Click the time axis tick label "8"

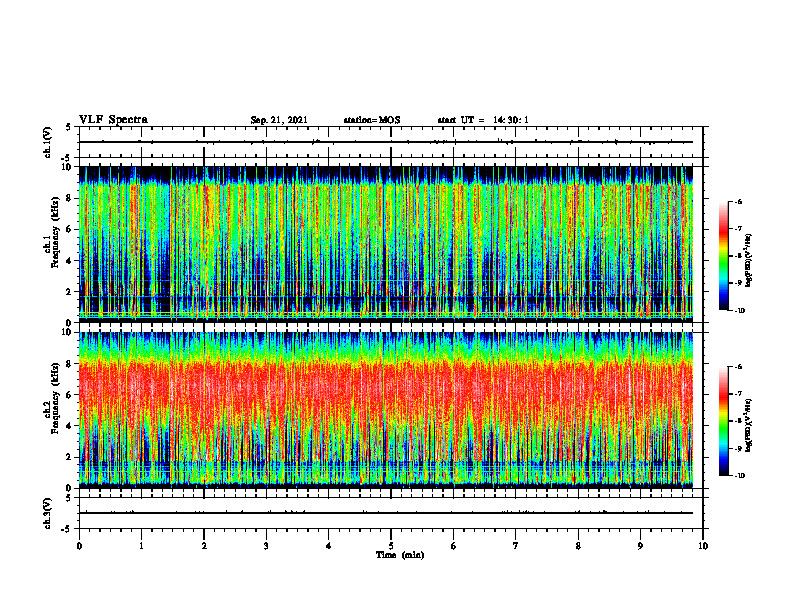click(x=578, y=546)
